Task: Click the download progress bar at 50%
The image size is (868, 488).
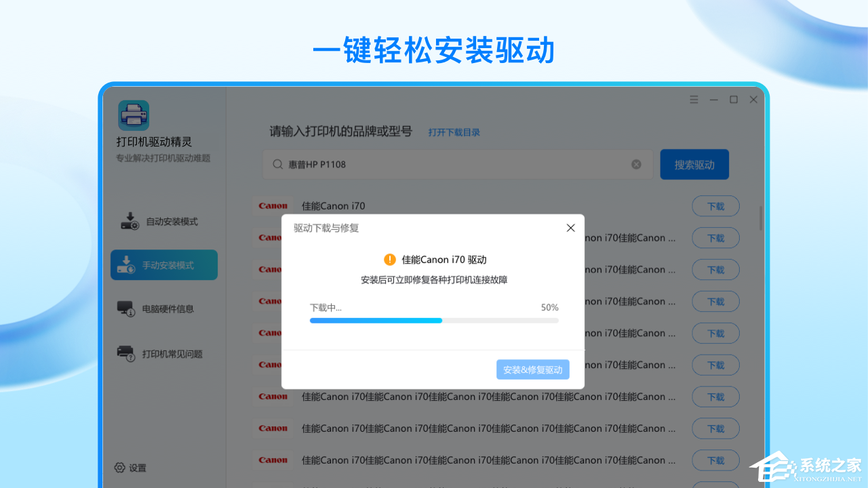Action: [434, 320]
